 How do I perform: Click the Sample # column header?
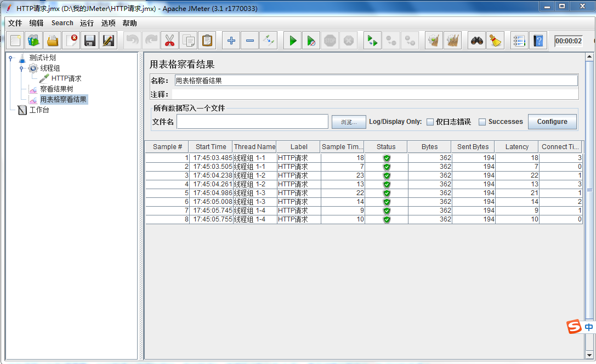coord(167,147)
